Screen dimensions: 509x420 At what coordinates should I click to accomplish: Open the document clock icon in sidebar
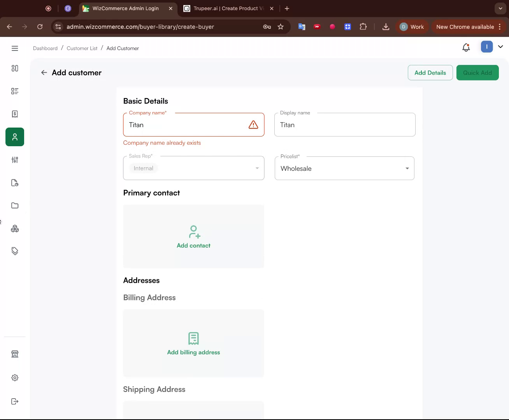point(15,183)
